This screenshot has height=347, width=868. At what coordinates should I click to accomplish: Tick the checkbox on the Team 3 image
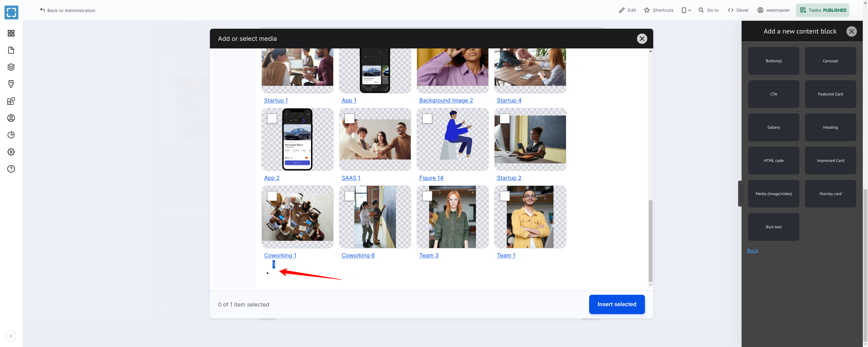(427, 196)
